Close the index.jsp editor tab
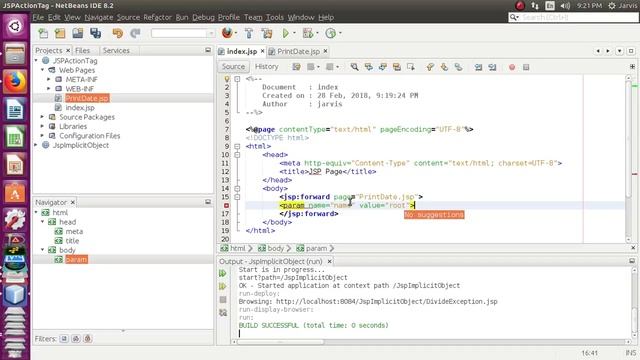The height and width of the screenshot is (360, 640). (262, 51)
